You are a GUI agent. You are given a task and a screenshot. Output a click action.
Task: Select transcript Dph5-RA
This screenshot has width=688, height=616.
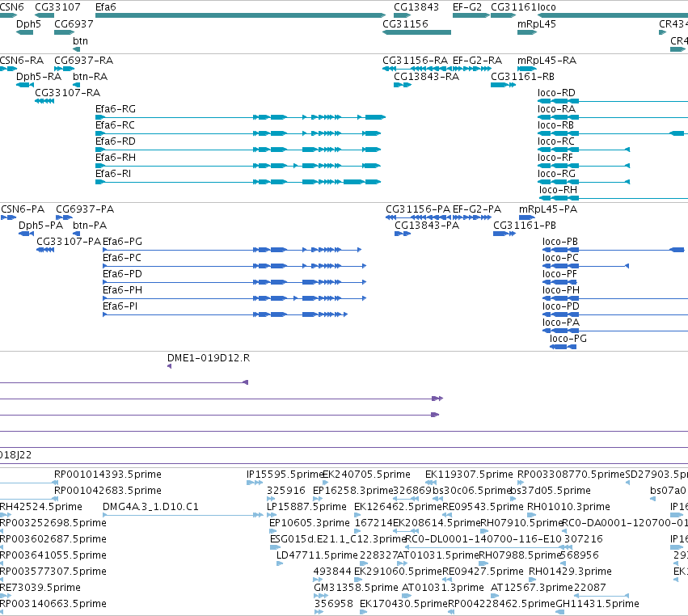click(x=39, y=77)
